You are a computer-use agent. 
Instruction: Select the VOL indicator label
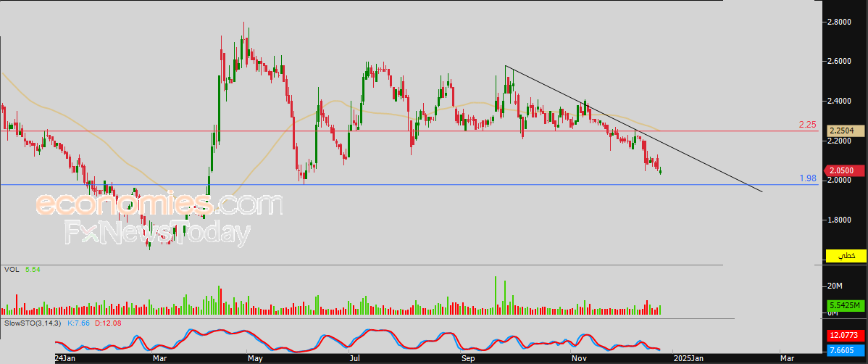pos(11,270)
